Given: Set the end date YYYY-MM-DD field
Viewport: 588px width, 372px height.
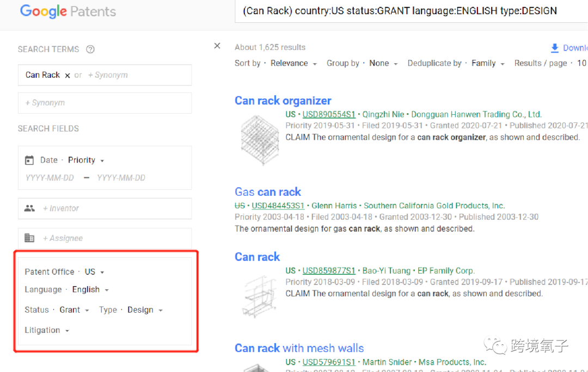Looking at the screenshot, I should pos(121,178).
